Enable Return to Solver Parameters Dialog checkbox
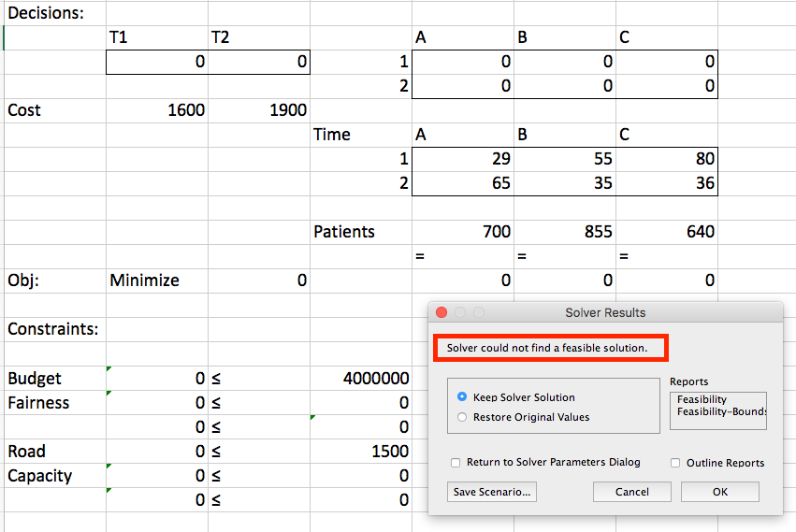796x532 pixels. click(456, 463)
